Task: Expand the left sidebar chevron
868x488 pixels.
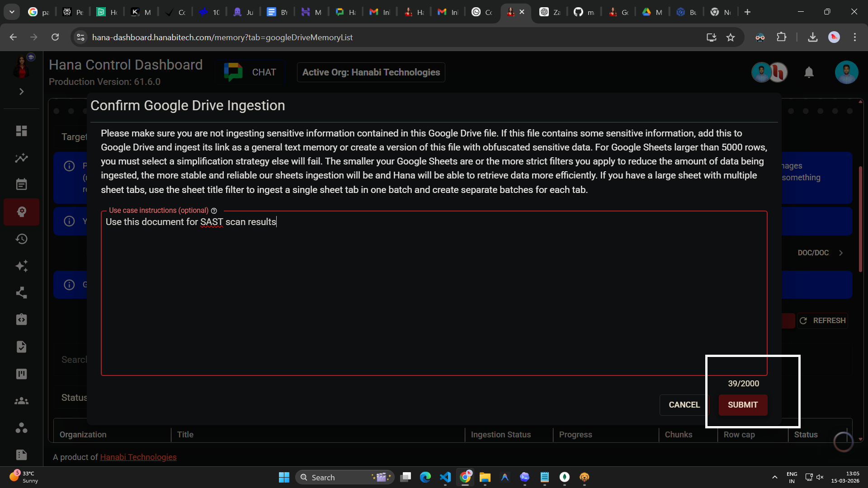Action: tap(21, 92)
